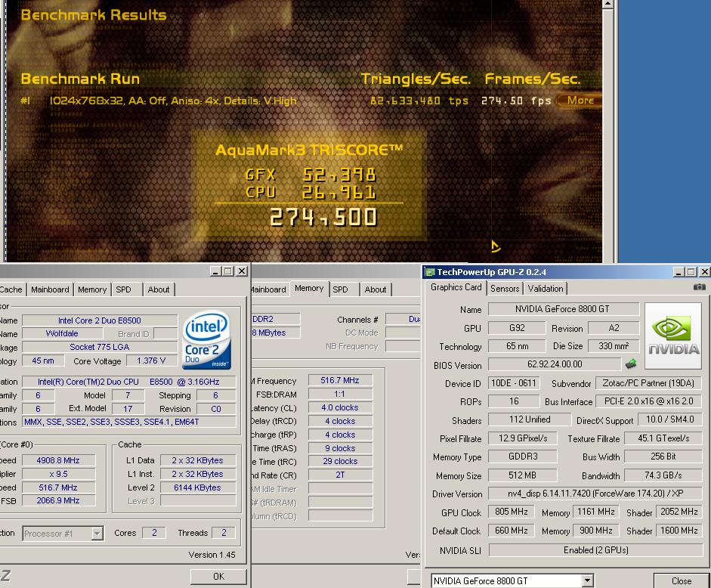711x588 pixels.
Task: Click the Memory Size 512 MB value
Action: point(522,475)
